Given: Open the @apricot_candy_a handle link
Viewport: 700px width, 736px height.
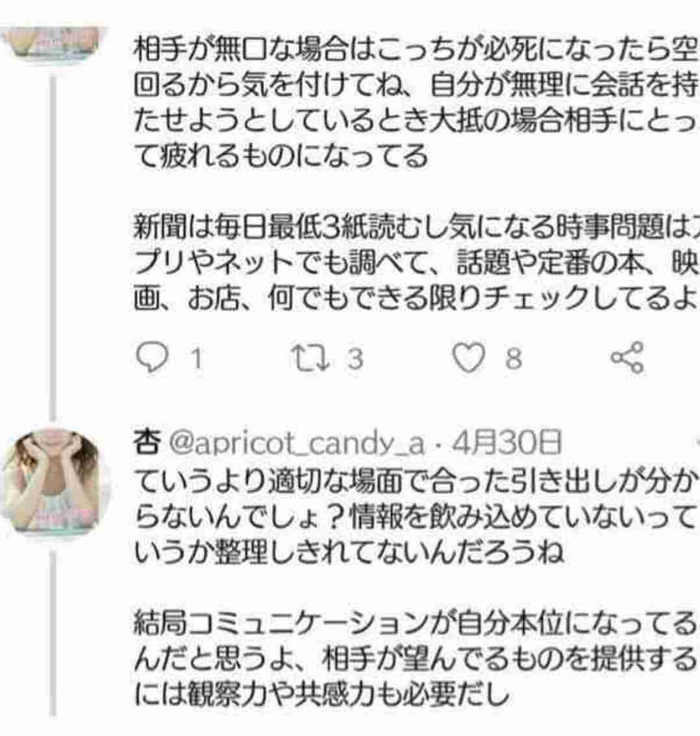Looking at the screenshot, I should 297,443.
